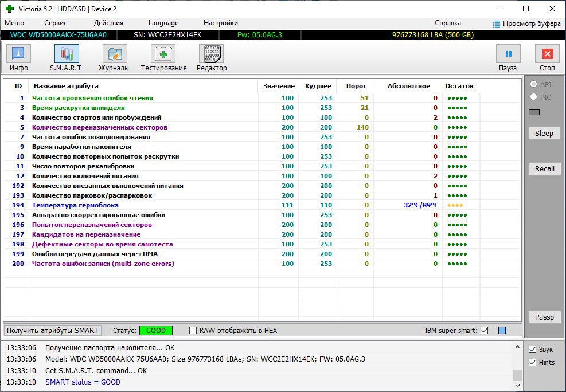Select row Температура гермоблока
The width and height of the screenshot is (566, 392).
pyautogui.click(x=263, y=205)
